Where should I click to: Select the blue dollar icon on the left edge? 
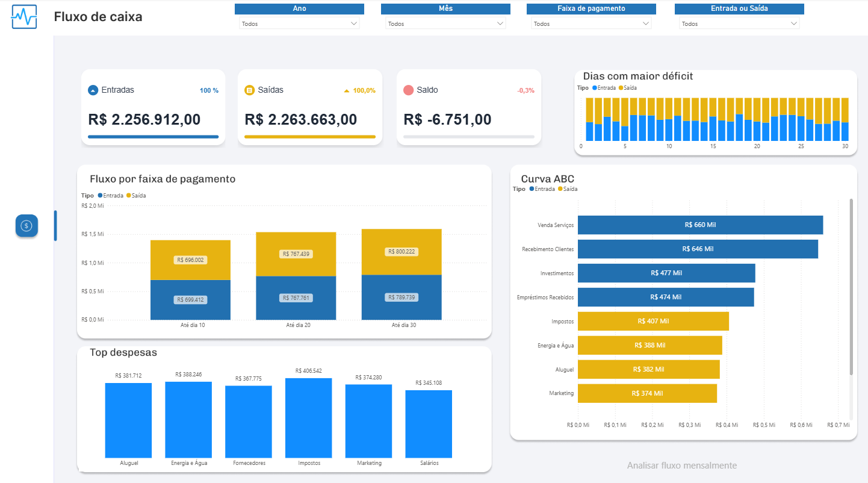click(x=26, y=226)
